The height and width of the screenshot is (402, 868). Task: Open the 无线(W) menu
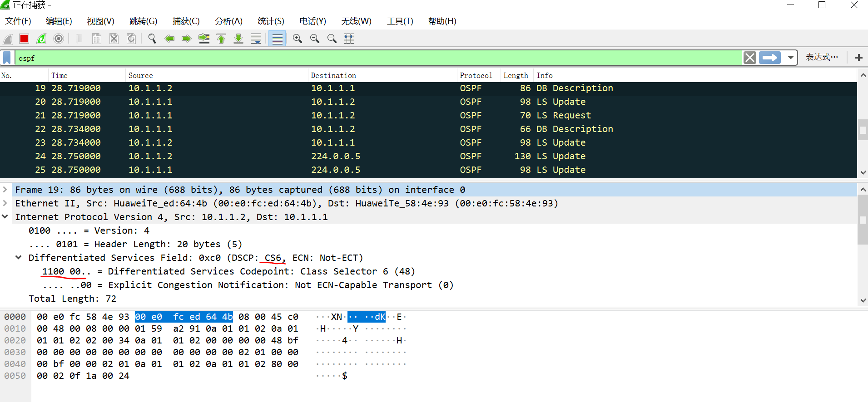coord(357,21)
